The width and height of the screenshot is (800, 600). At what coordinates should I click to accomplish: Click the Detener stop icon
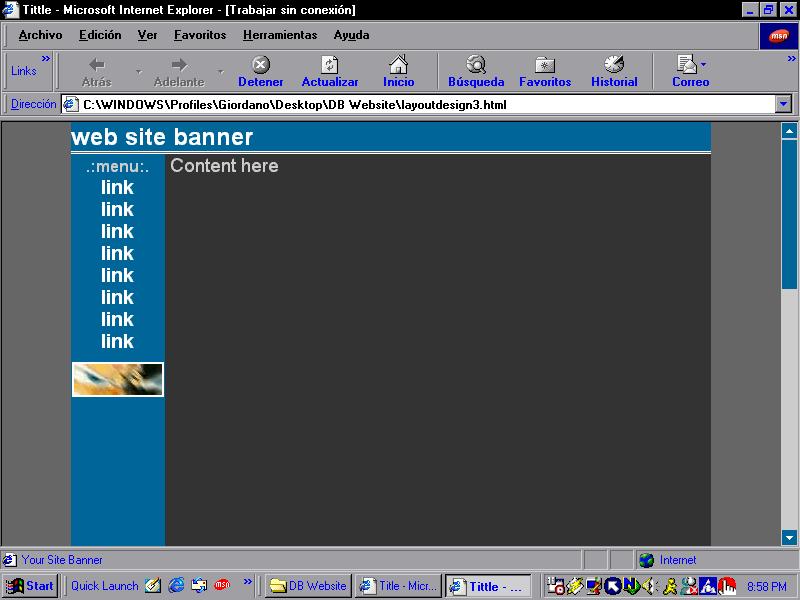tap(260, 65)
